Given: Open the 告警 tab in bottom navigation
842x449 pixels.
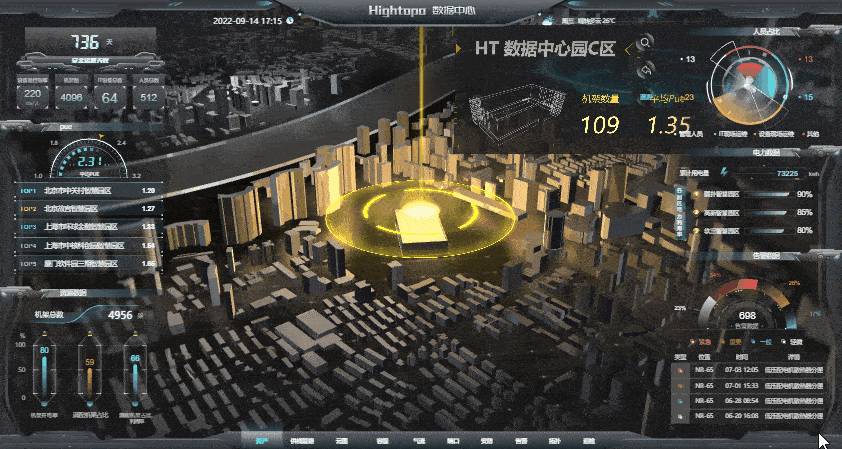Looking at the screenshot, I should coord(520,439).
